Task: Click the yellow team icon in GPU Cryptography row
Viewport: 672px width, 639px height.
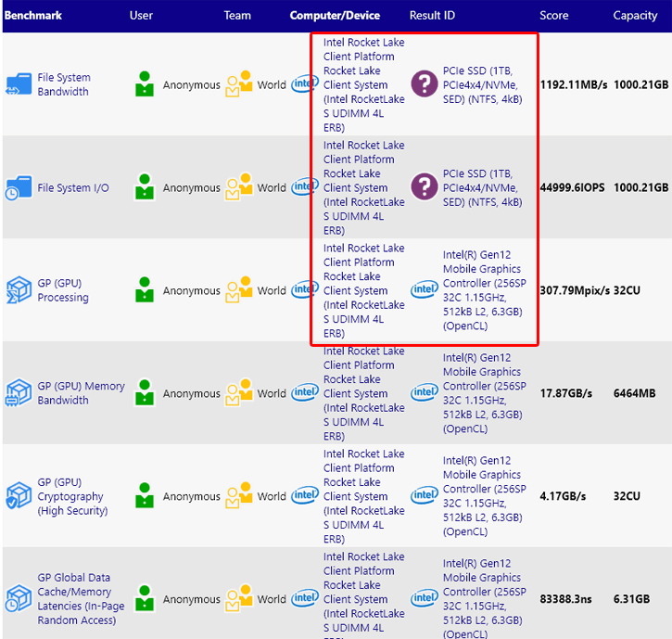Action: point(239,496)
